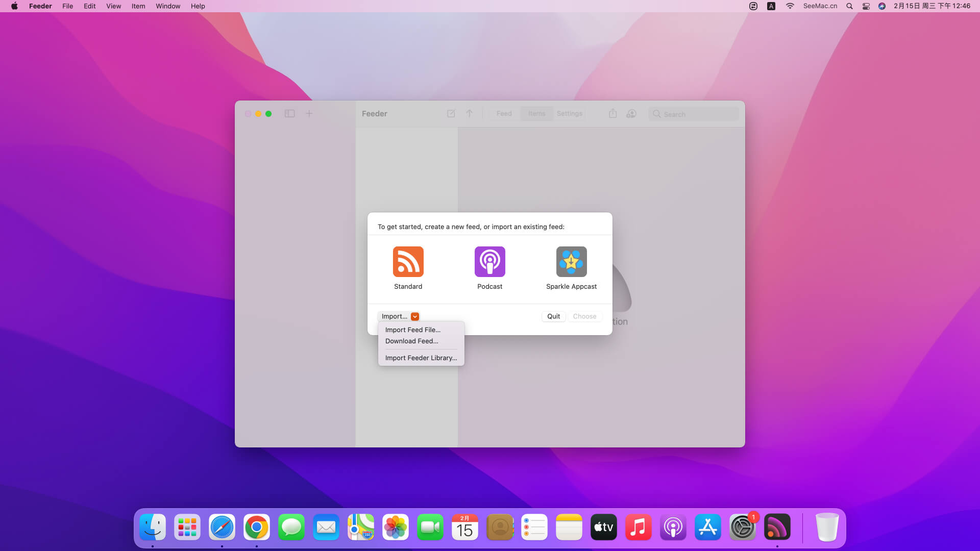This screenshot has width=980, height=551.
Task: Switch to the Feed tab
Action: click(504, 114)
